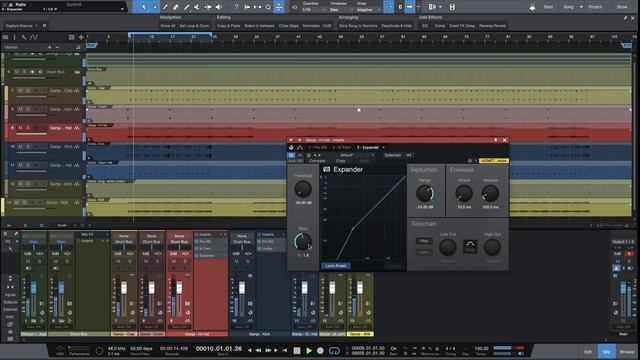Click the Limiter insert in Kick channel
This screenshot has width=640, height=360.
coord(271,248)
